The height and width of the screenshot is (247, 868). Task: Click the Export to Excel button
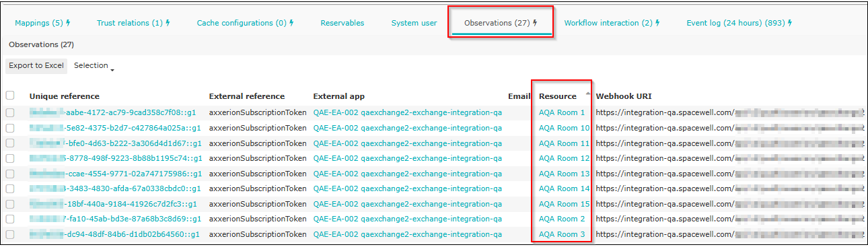coord(36,66)
